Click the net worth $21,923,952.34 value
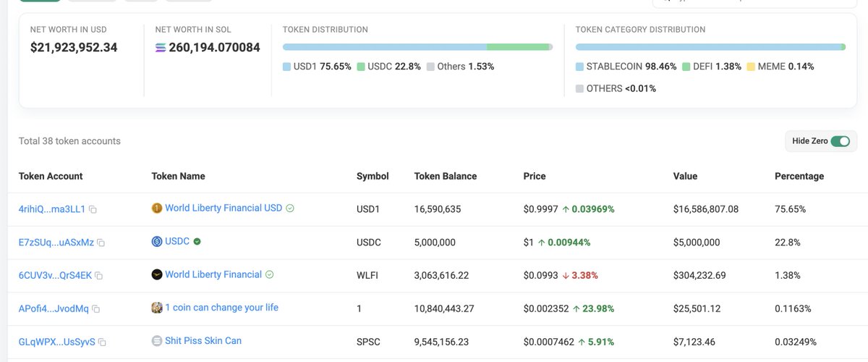The image size is (868, 362). [x=74, y=48]
